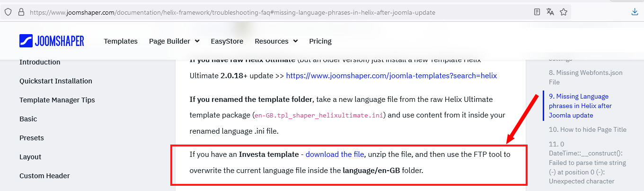Click the padlock site security icon
644x191 pixels.
coord(21,12)
